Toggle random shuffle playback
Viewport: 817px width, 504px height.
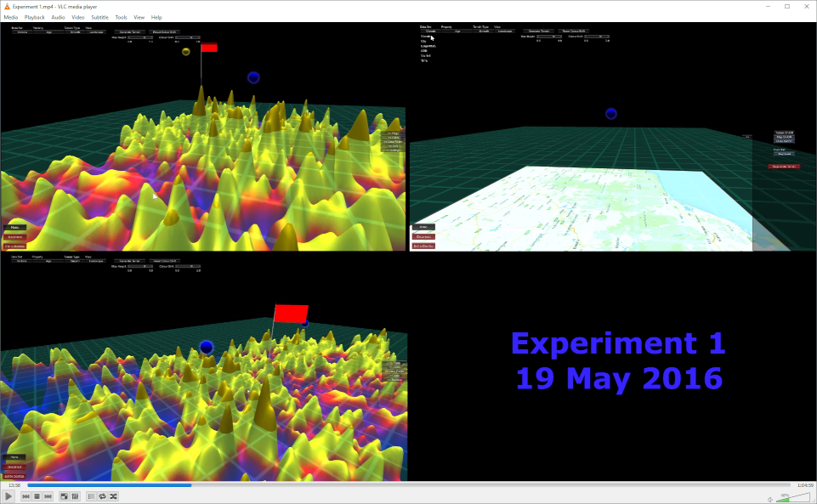[x=113, y=496]
